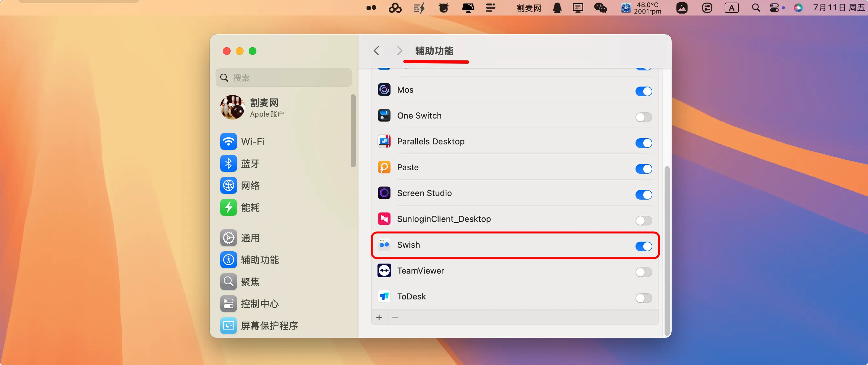Click the Paste app icon
Screen dimensions: 868x365
pyautogui.click(x=384, y=167)
